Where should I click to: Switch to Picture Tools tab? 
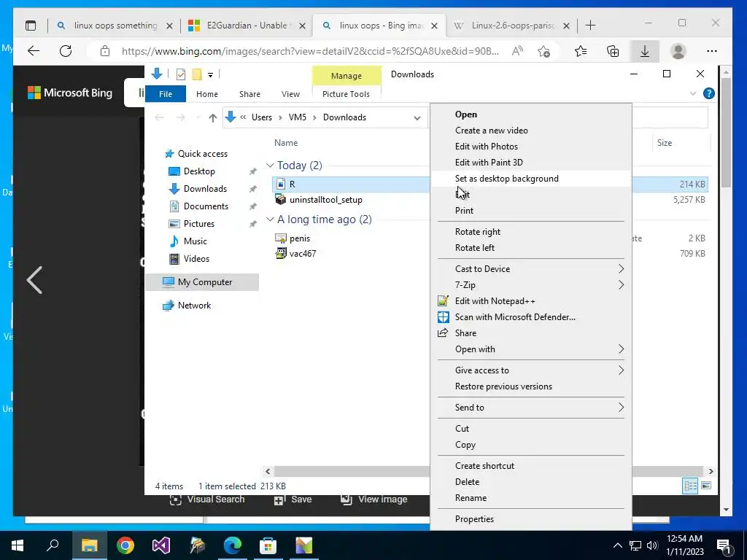click(x=346, y=94)
